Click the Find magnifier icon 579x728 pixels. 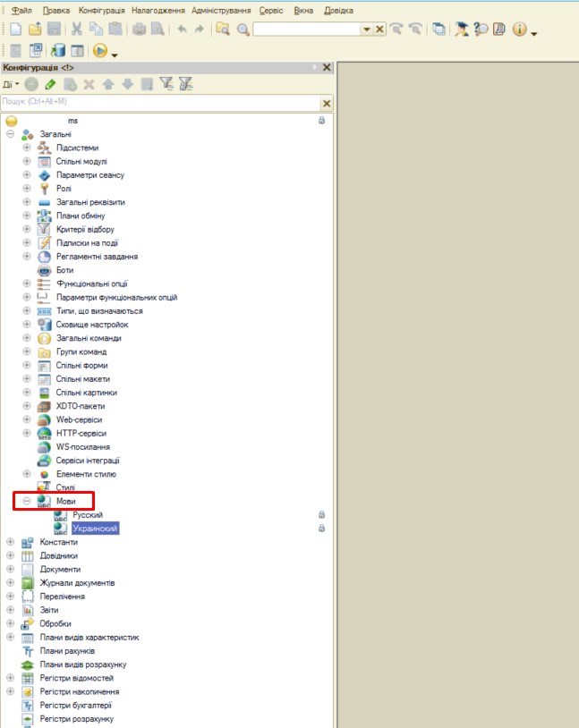(243, 30)
